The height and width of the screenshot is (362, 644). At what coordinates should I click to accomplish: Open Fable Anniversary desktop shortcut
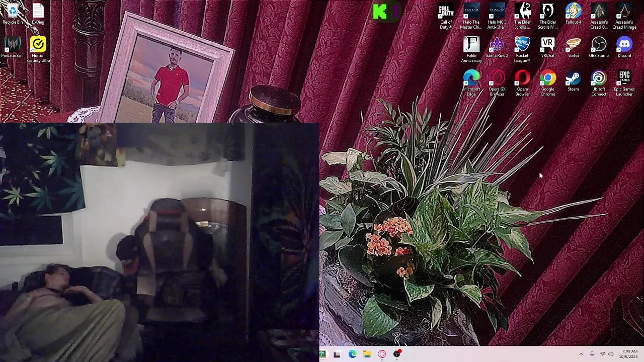tap(471, 50)
